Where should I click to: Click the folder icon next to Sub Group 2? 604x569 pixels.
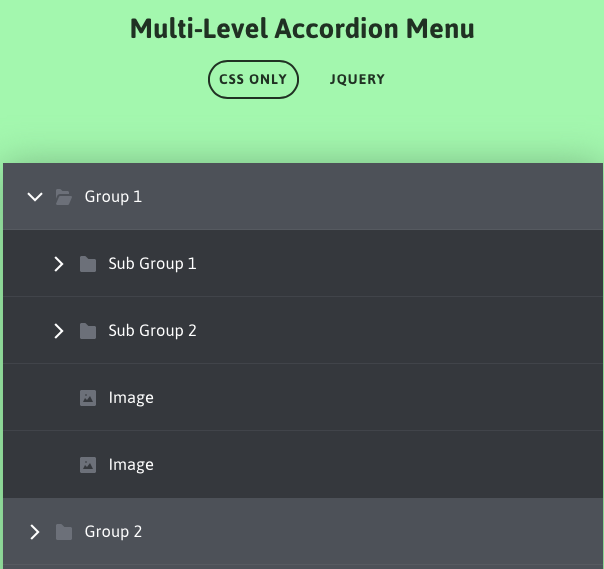point(88,331)
